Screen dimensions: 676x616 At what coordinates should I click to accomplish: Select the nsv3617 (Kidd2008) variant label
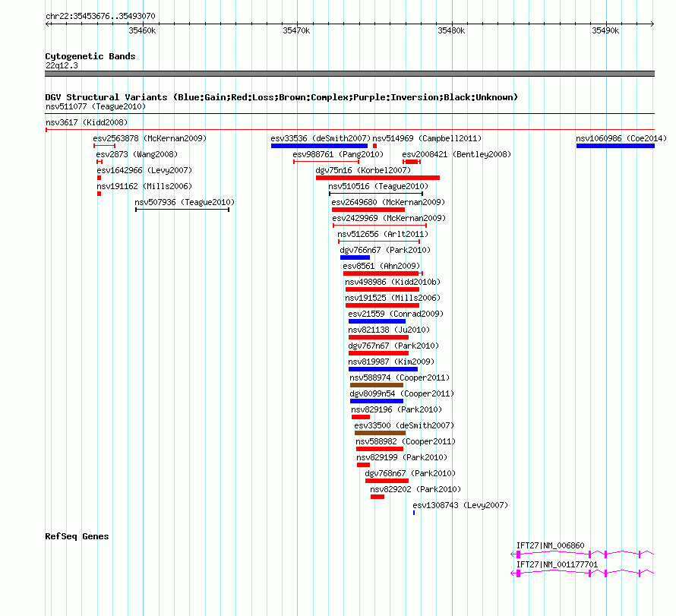[87, 122]
